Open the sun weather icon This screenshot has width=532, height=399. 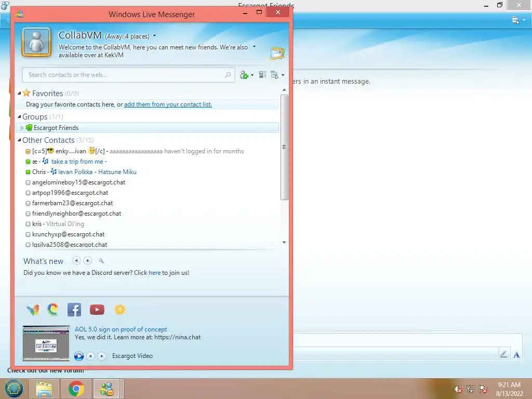tap(120, 310)
